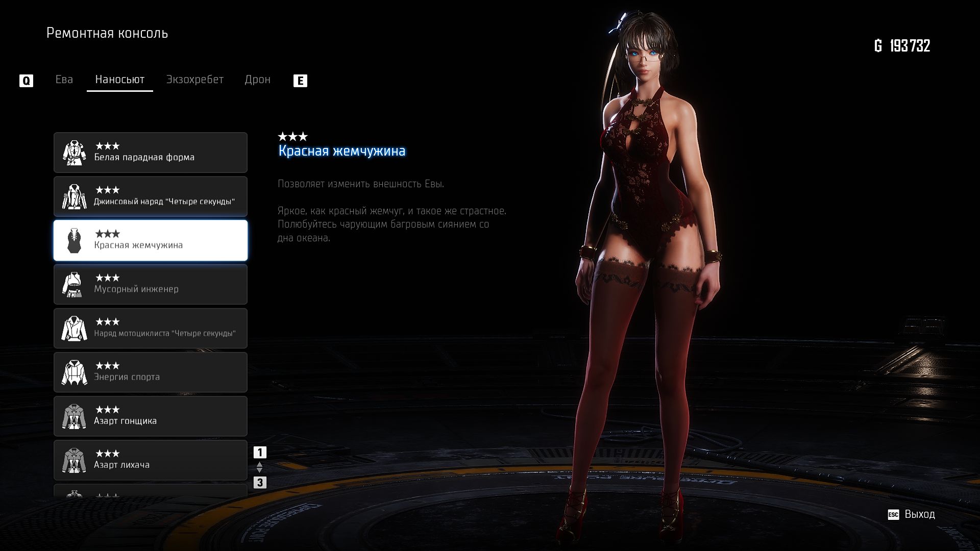Image resolution: width=980 pixels, height=551 pixels.
Task: Click Выход to exit the console
Action: (x=919, y=514)
